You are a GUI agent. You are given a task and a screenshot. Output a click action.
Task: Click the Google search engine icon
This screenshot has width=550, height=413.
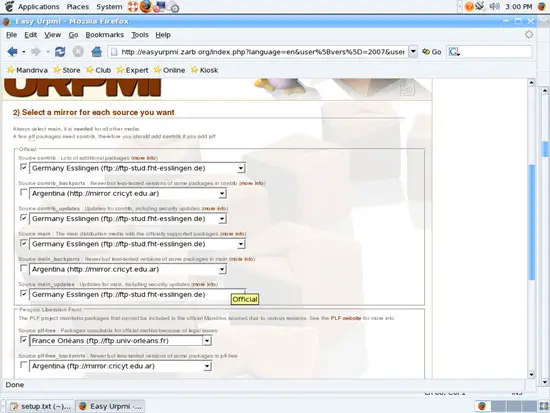coord(453,52)
